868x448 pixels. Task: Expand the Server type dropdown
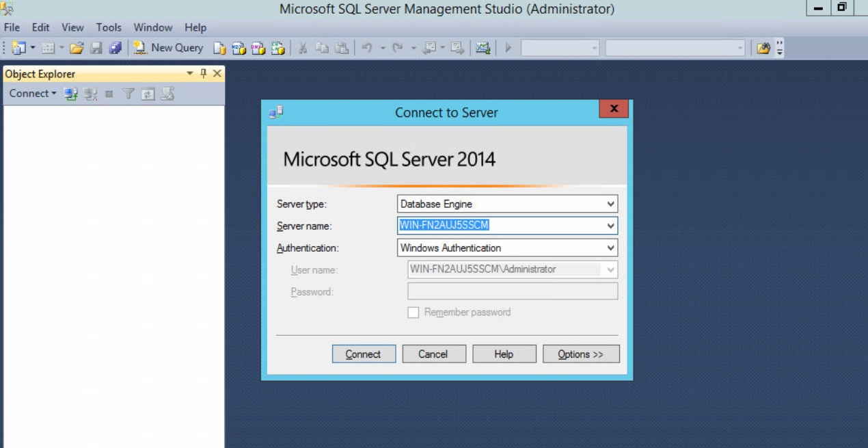pos(610,204)
